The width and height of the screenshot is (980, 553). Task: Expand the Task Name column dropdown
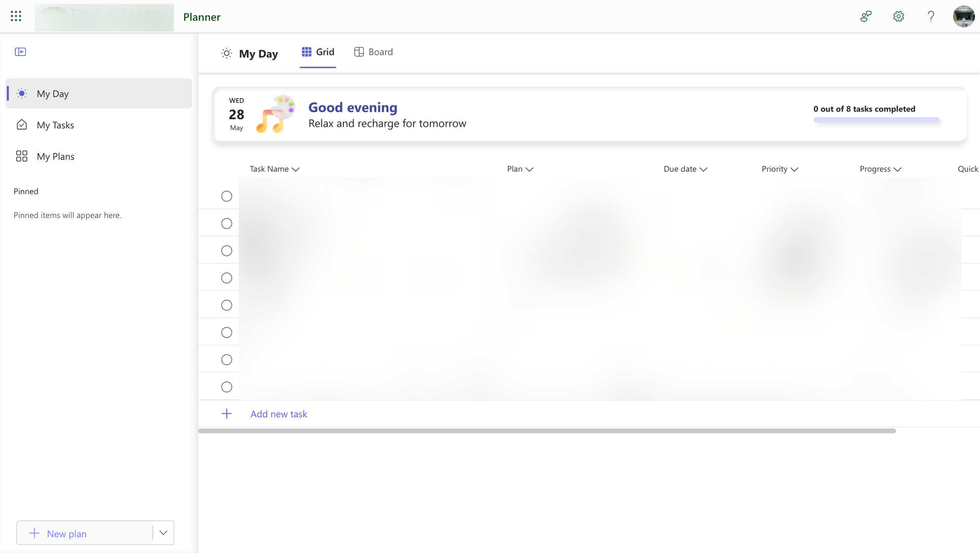(295, 169)
